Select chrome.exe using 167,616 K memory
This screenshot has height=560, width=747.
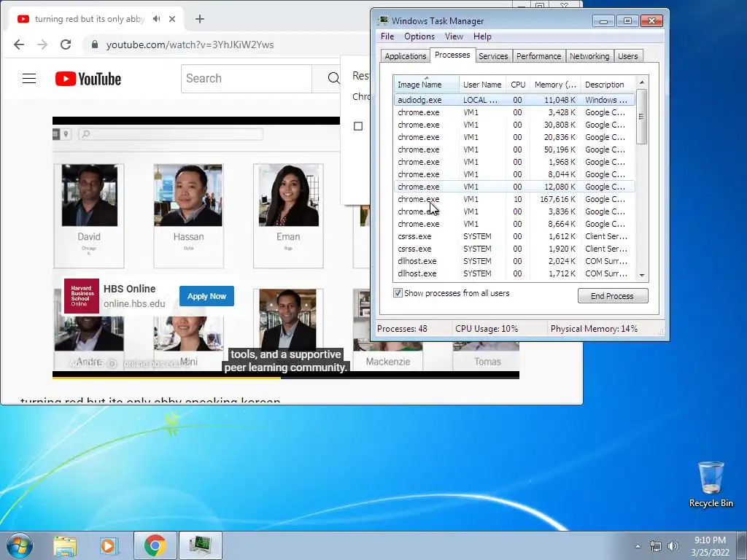coord(514,199)
